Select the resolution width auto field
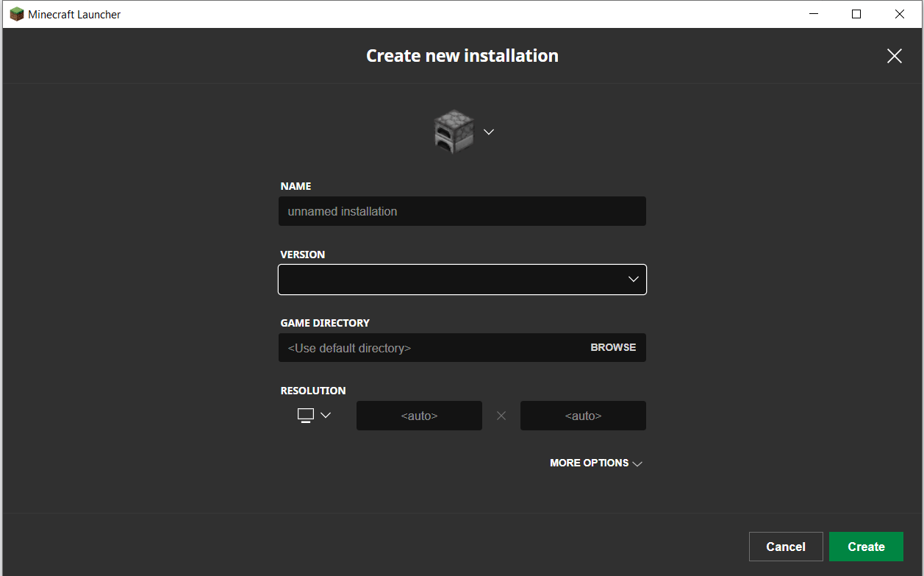This screenshot has height=576, width=924. tap(419, 416)
